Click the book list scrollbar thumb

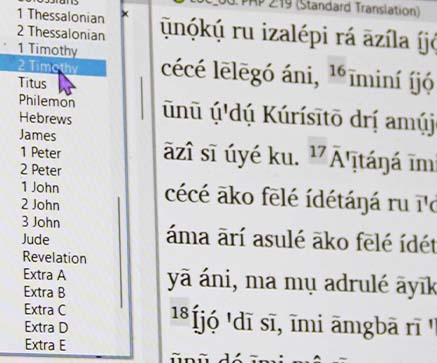(121, 252)
